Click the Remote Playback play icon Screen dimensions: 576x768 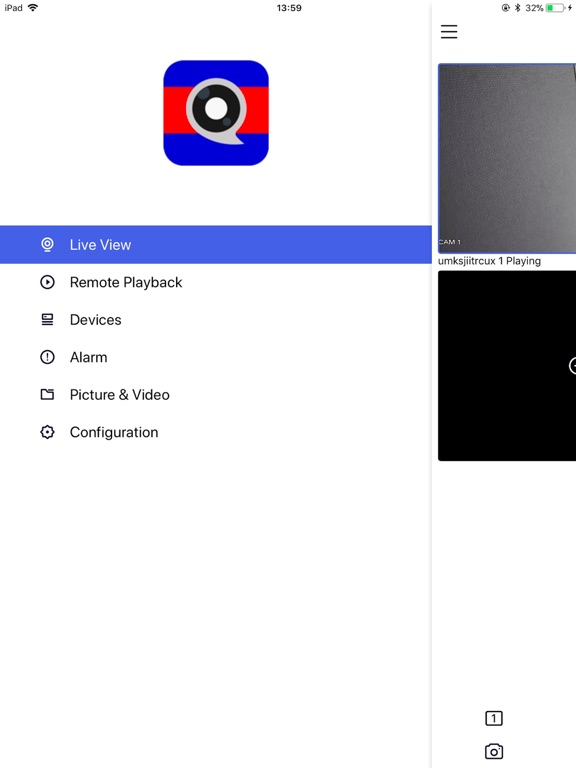48,282
